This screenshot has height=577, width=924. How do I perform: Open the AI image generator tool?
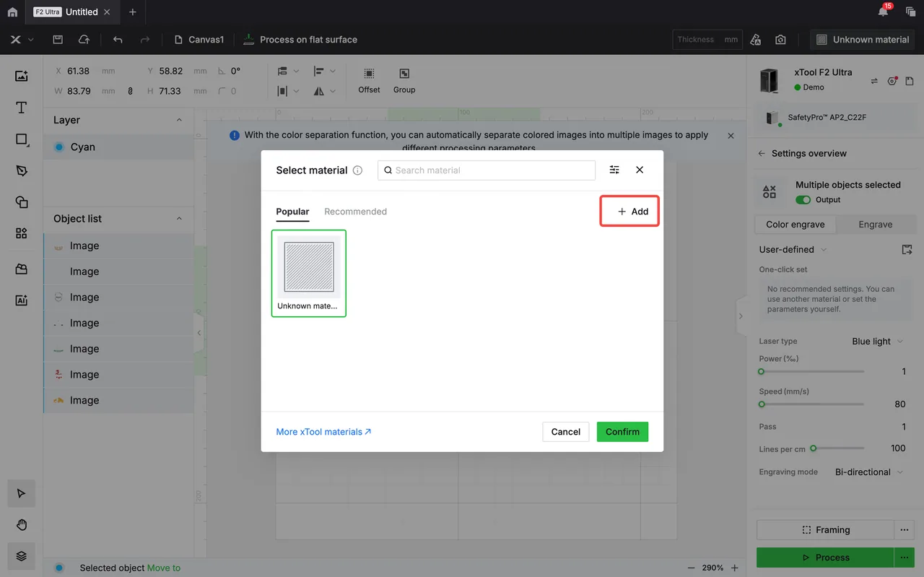(x=22, y=300)
